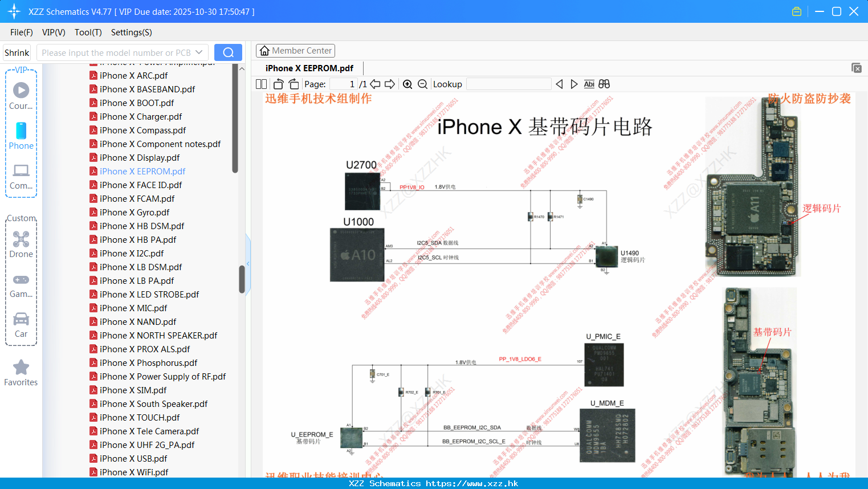Open iPhone X FACE ID.pdf
Image resolution: width=868 pixels, height=489 pixels.
141,185
